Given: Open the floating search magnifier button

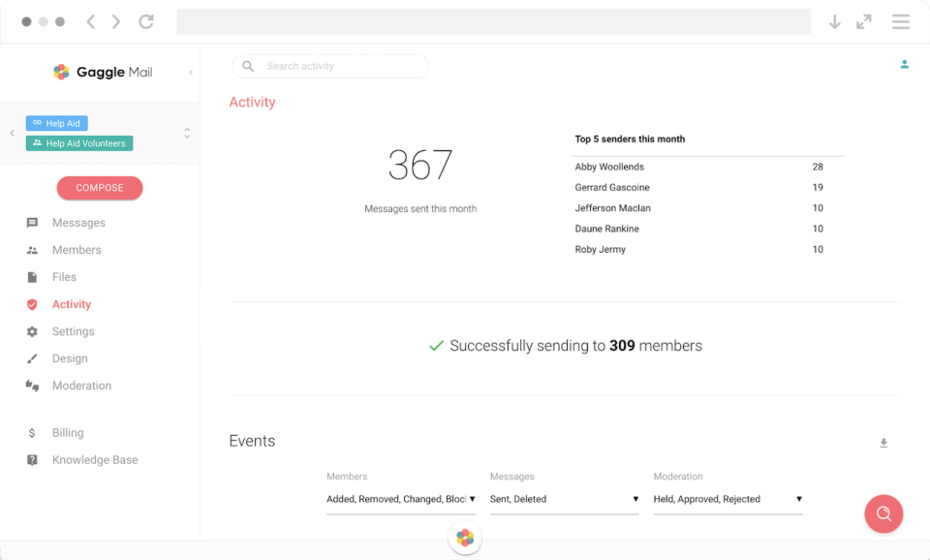Looking at the screenshot, I should [883, 513].
